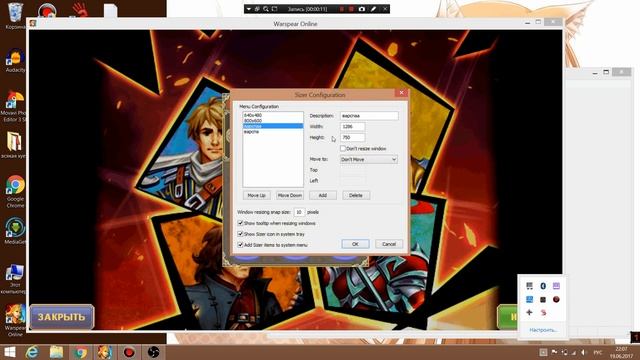Open the MediaGet desktop icon
Viewport: 640px width, 360px height.
point(16,231)
